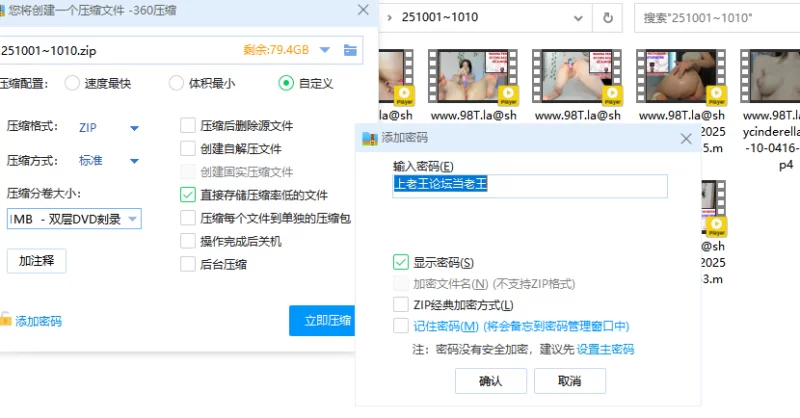Enable 压缩每个文件到单独的压缩包 checkbox
Viewport: 800px width, 418px height.
coord(188,218)
